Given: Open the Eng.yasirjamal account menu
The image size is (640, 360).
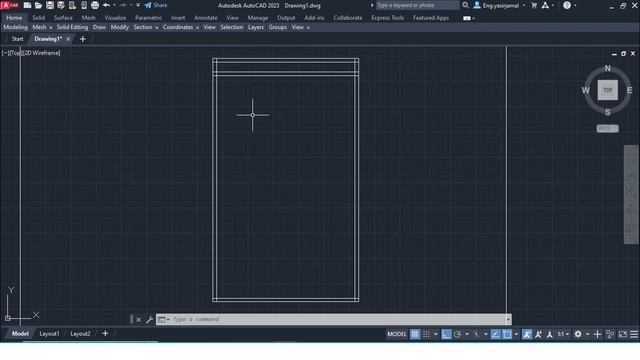Looking at the screenshot, I should point(499,6).
